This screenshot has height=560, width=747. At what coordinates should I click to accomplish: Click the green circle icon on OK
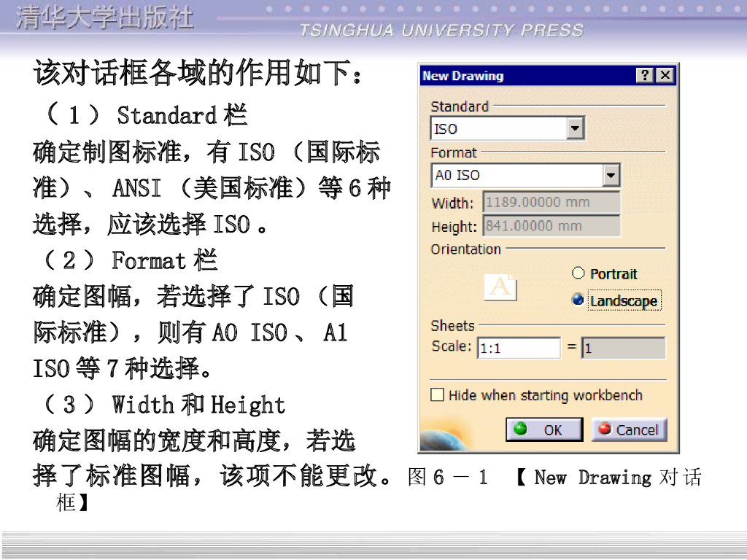pyautogui.click(x=521, y=429)
